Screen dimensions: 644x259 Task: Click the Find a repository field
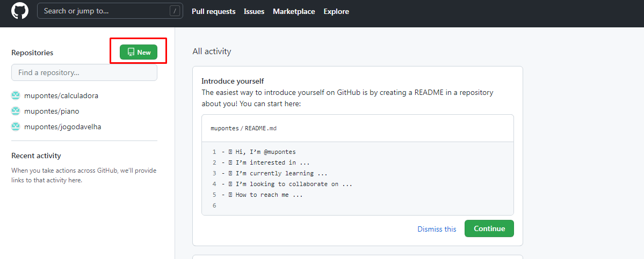tap(84, 72)
